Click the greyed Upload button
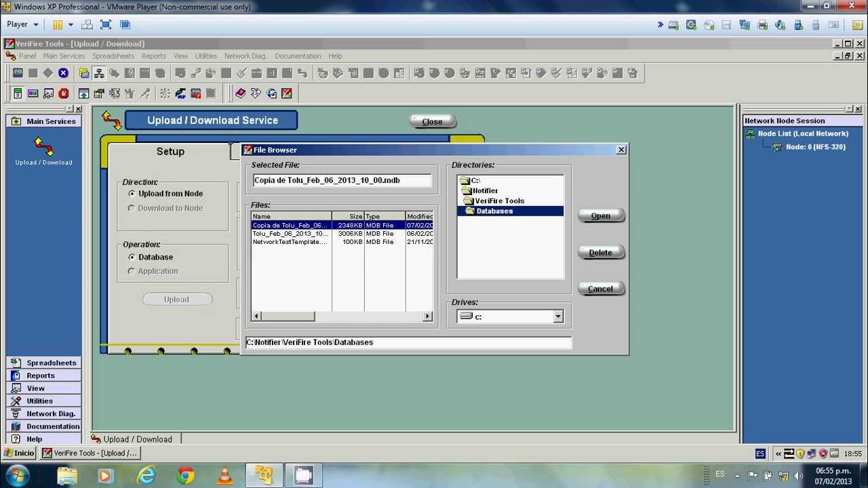Image resolution: width=868 pixels, height=488 pixels. click(176, 299)
